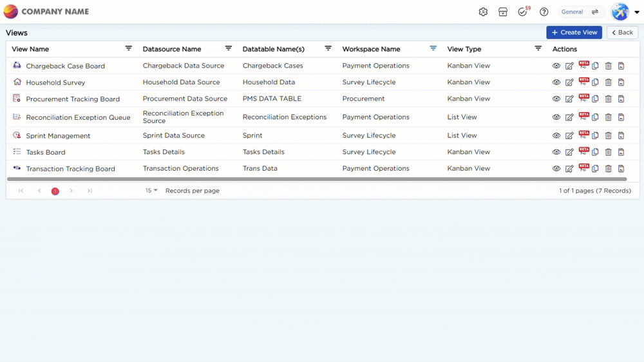Viewport: 644px width, 362px height.
Task: View Transaction Tracking Board eye icon
Action: [556, 169]
